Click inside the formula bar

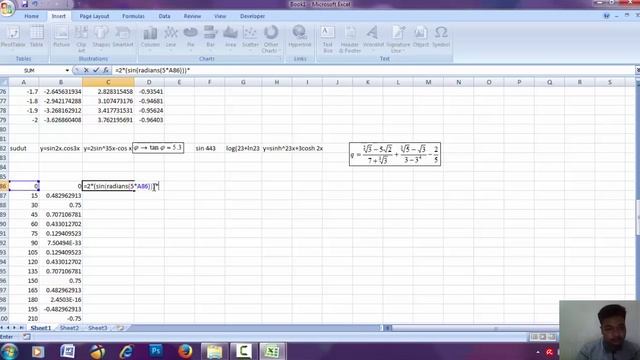[373, 70]
